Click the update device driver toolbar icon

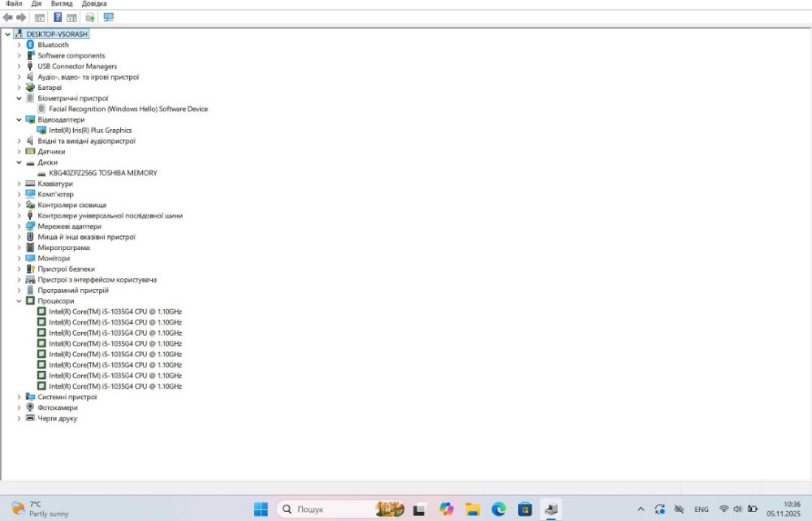pyautogui.click(x=89, y=17)
